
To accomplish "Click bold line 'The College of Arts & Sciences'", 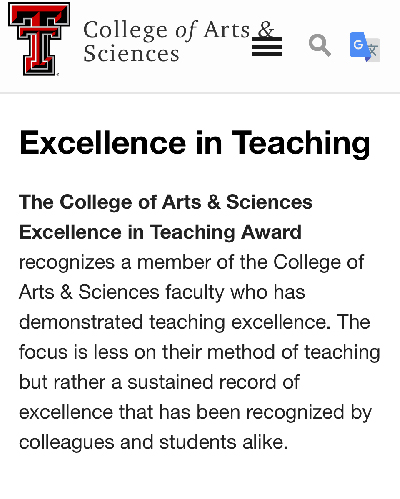I will 166,202.
